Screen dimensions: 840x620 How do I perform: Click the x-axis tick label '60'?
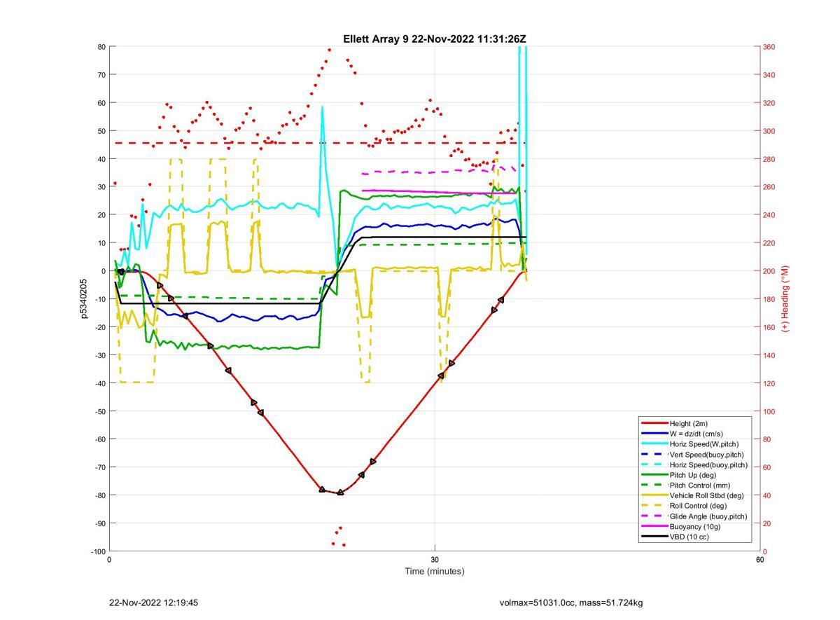pos(760,560)
